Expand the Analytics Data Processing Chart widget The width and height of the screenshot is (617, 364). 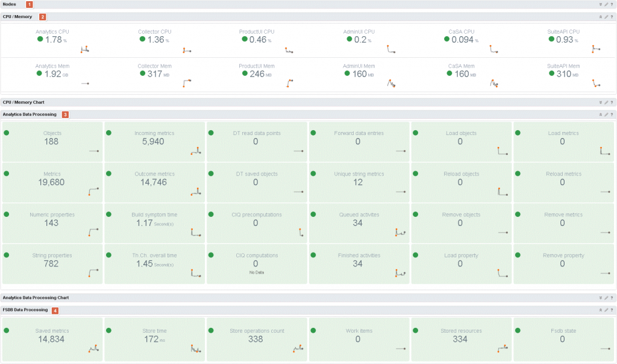point(600,298)
